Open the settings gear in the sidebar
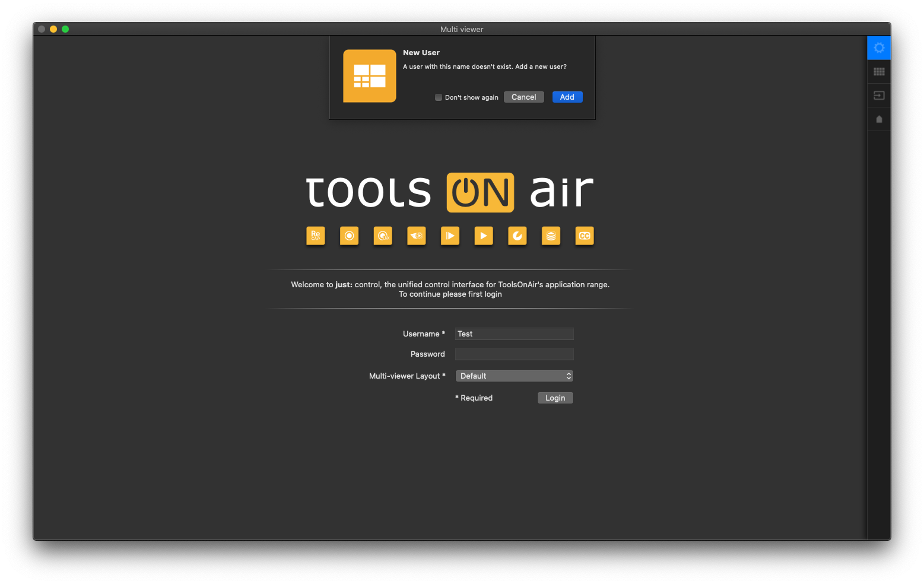The image size is (924, 584). coord(879,47)
